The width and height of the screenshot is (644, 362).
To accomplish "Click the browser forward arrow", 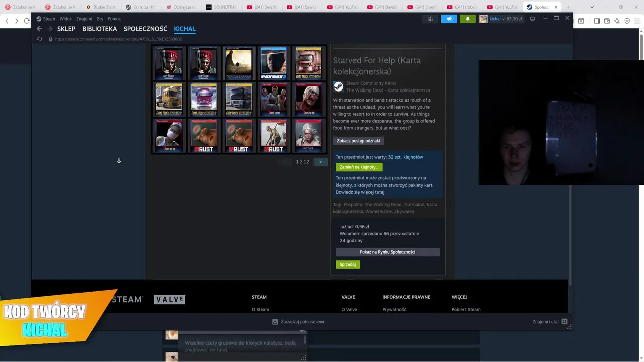I will pyautogui.click(x=16, y=21).
